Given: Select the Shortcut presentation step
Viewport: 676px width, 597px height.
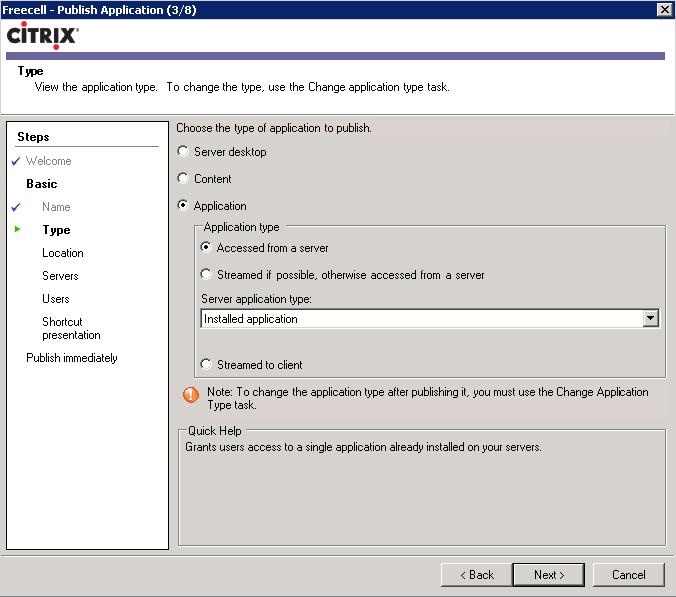Looking at the screenshot, I should pyautogui.click(x=71, y=328).
